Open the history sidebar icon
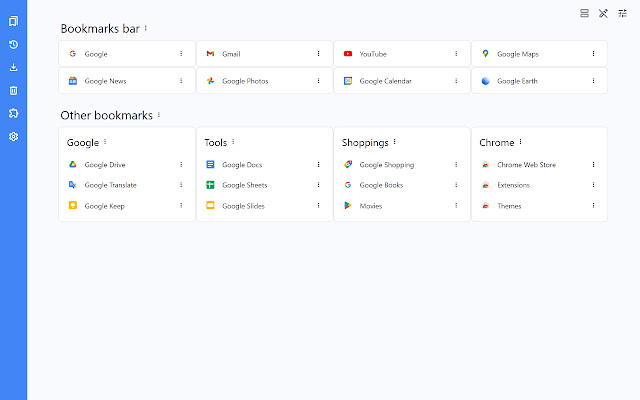The height and width of the screenshot is (400, 640). point(13,44)
